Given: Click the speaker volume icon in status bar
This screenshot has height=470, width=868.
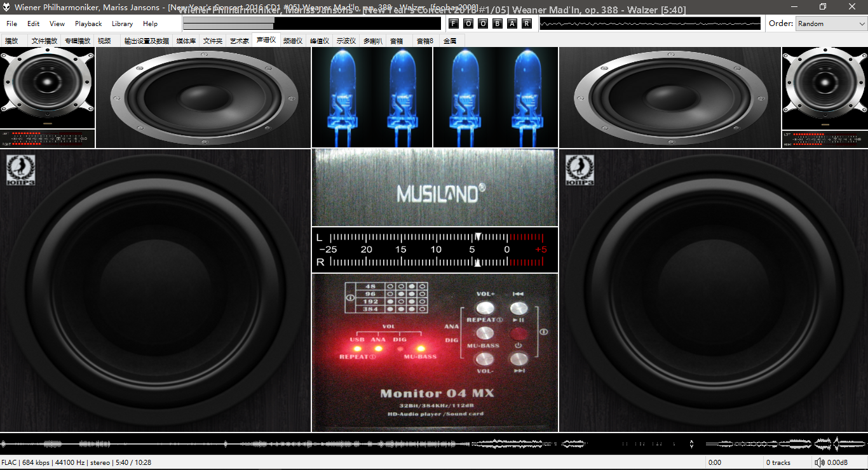Looking at the screenshot, I should coord(820,462).
